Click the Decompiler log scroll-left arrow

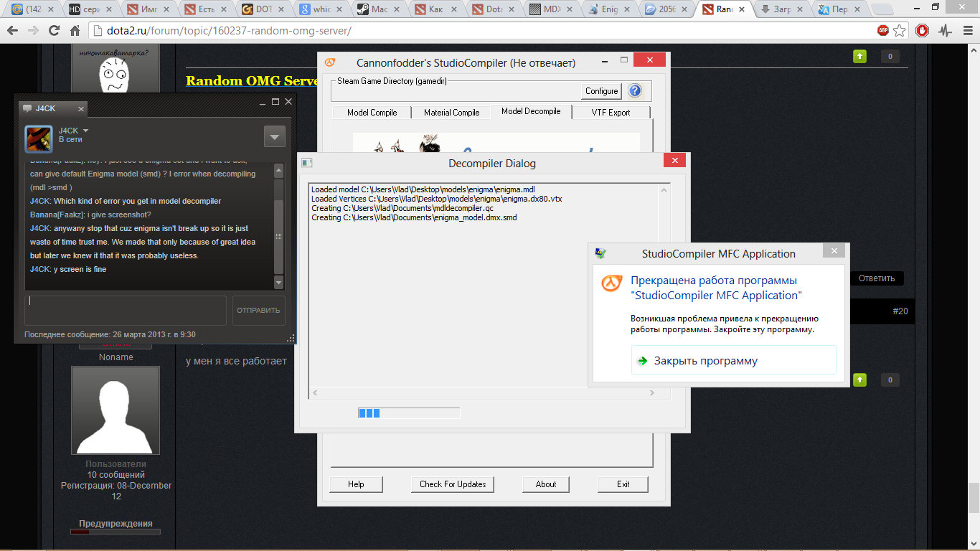pyautogui.click(x=314, y=392)
